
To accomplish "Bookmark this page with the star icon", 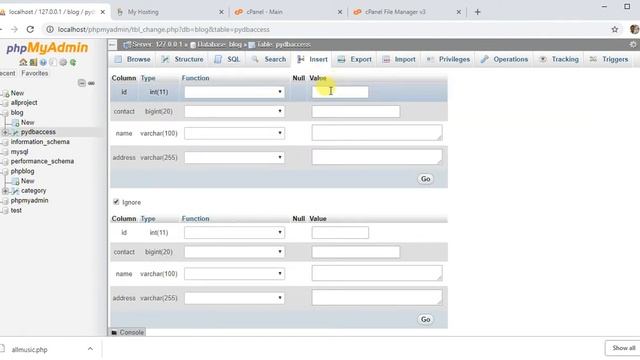I will click(x=615, y=29).
